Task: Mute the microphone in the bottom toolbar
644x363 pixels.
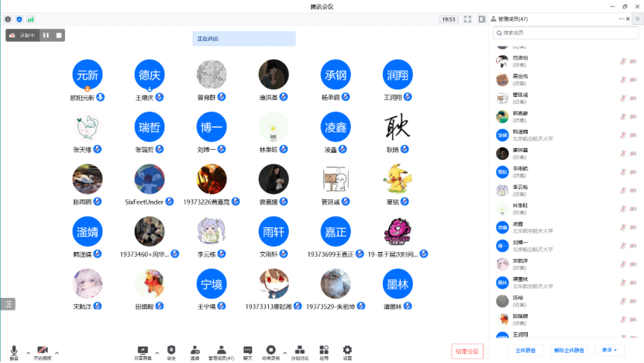Action: click(x=14, y=351)
